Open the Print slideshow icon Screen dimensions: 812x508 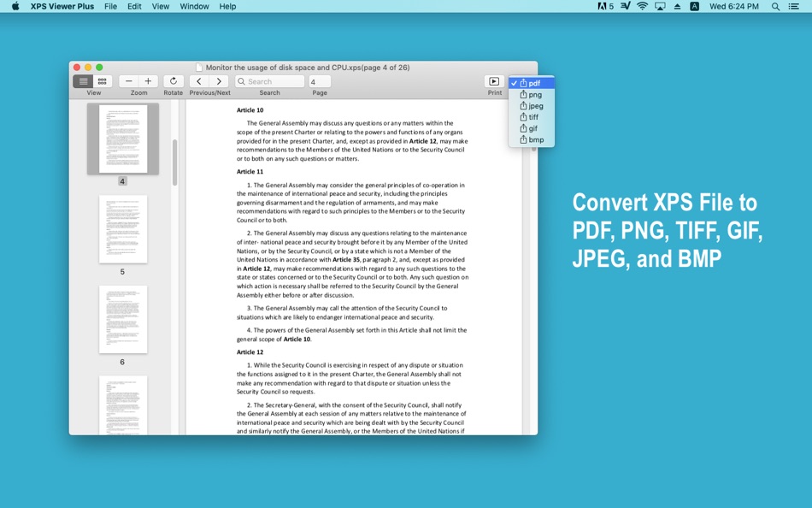[494, 81]
